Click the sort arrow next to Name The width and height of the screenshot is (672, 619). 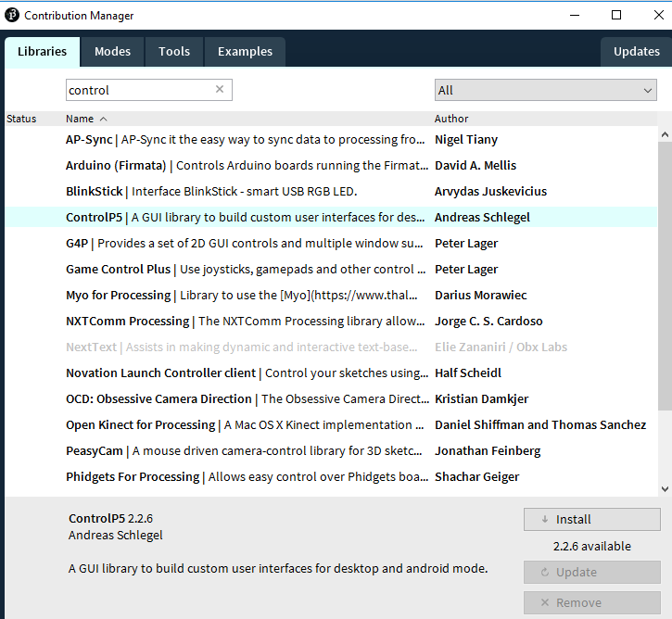(103, 120)
